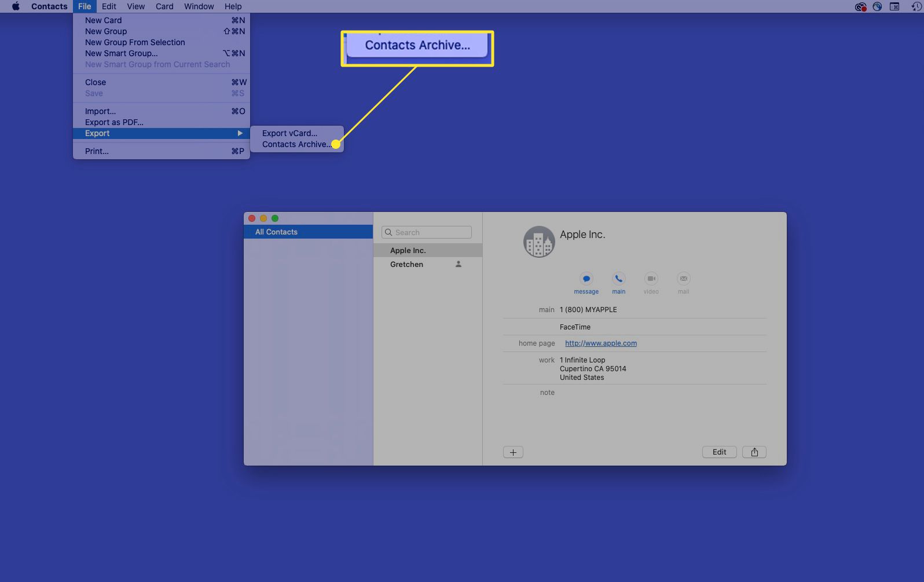Screen dimensions: 924x582
Task: Open the http://www.apple.com link
Action: pyautogui.click(x=601, y=343)
